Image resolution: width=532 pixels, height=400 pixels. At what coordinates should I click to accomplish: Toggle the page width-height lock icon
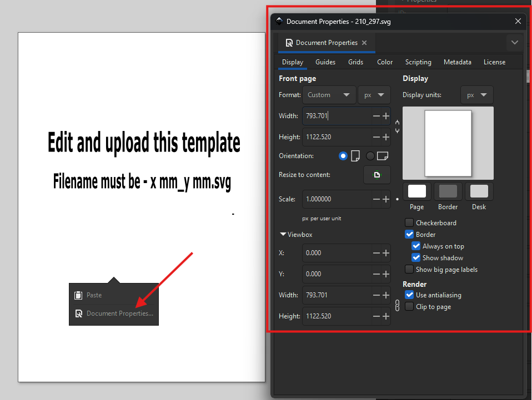click(397, 126)
